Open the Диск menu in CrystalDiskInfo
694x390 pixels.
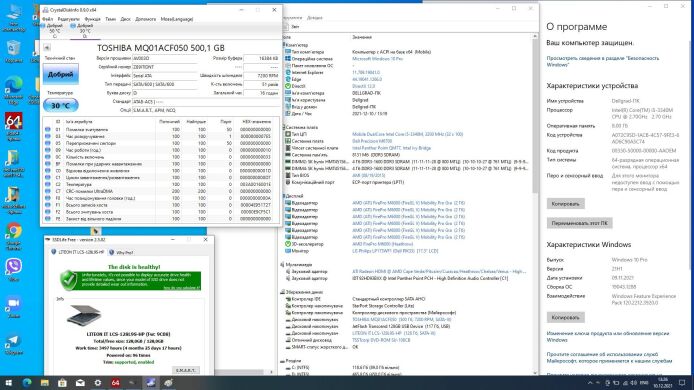coord(126,19)
